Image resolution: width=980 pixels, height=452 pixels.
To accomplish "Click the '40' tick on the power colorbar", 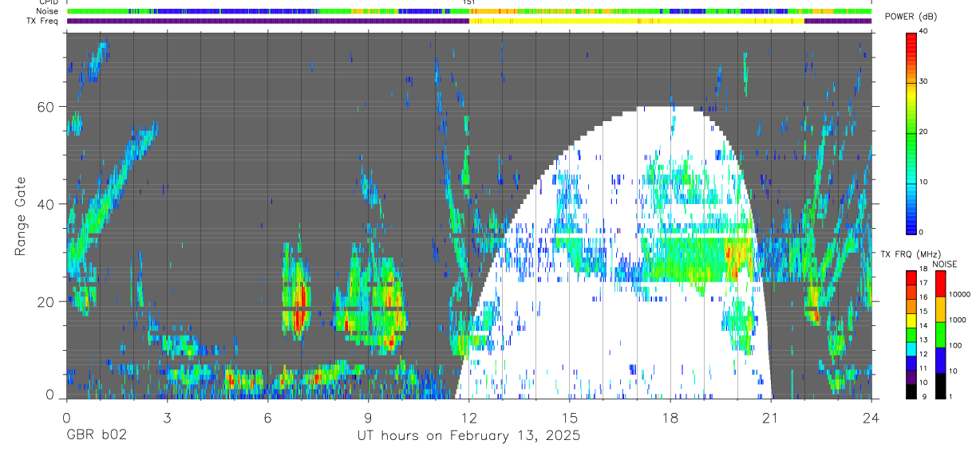I will (924, 32).
